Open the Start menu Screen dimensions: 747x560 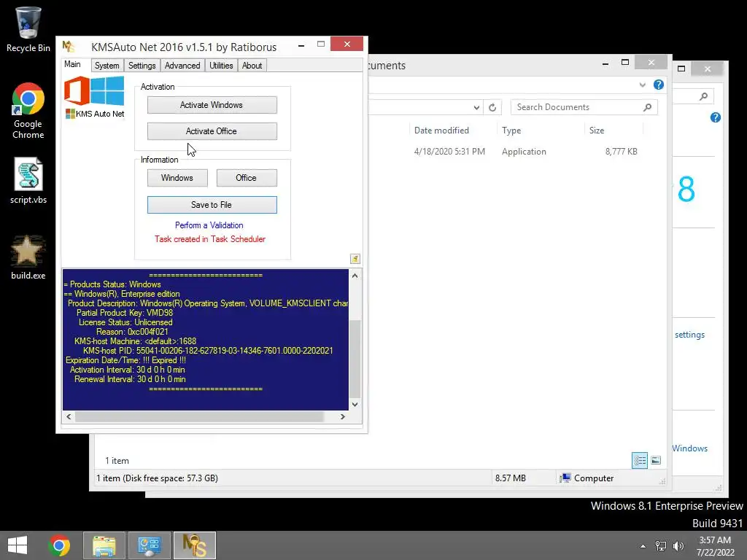click(x=18, y=545)
